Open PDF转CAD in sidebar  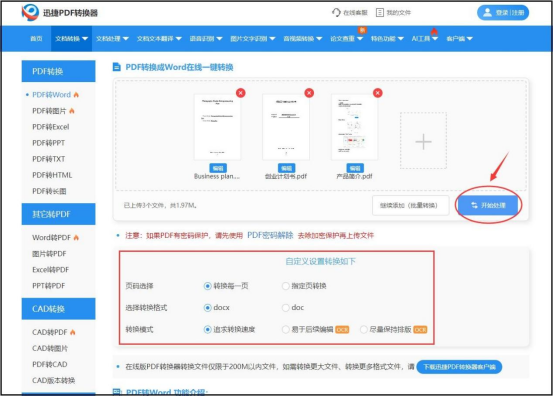[49, 365]
